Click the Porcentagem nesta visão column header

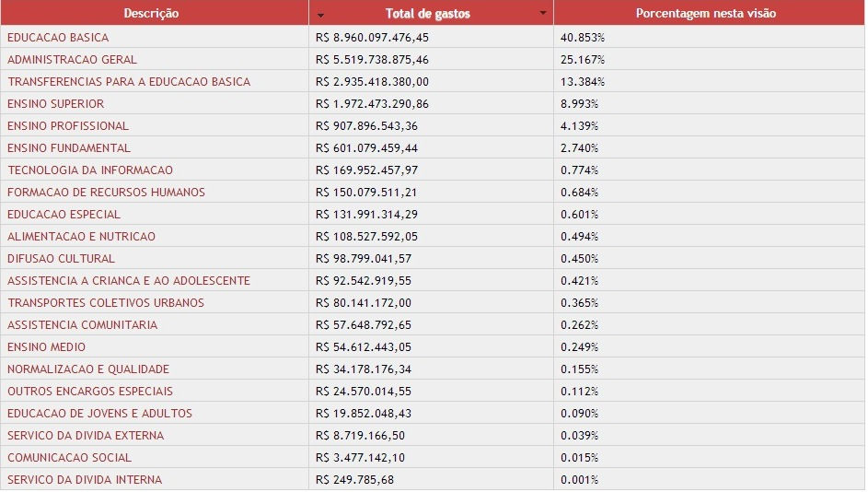pos(706,13)
